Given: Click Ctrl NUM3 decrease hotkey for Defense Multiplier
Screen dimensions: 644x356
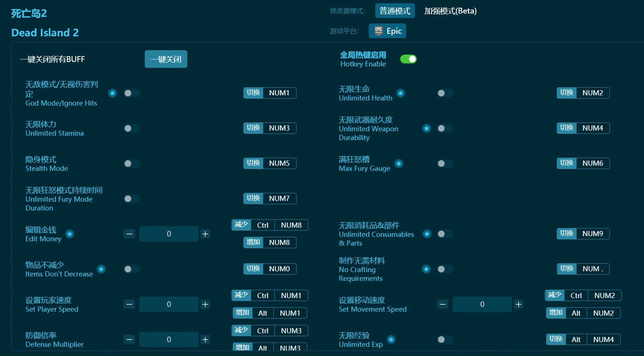Looking at the screenshot, I should point(270,331).
